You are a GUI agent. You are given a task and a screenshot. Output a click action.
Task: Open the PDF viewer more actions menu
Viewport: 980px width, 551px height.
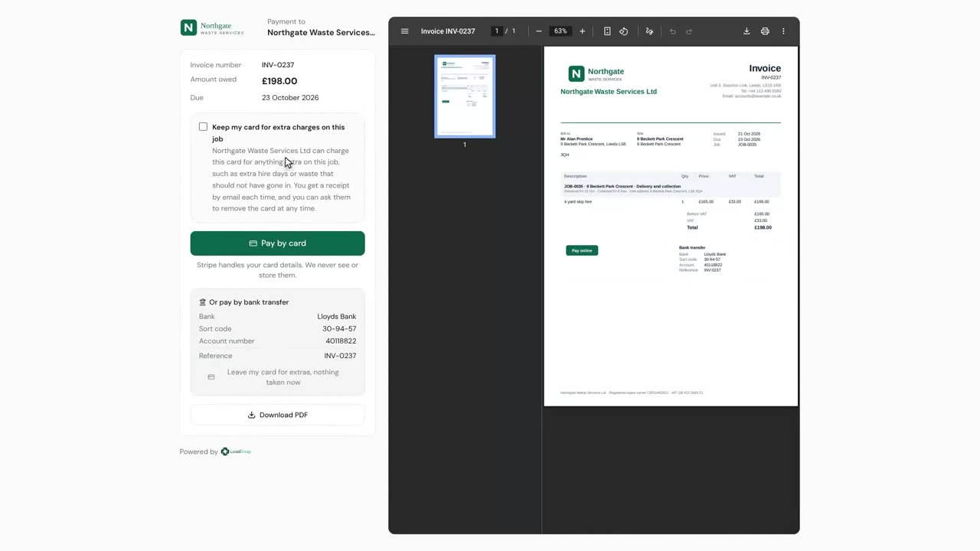pyautogui.click(x=783, y=31)
